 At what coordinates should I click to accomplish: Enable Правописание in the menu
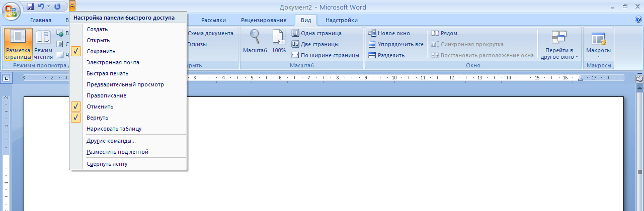pos(128,95)
